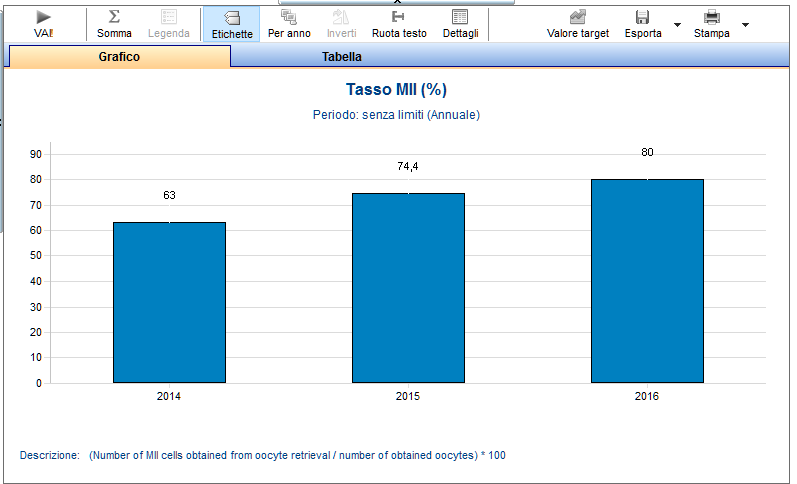Viewport: 797px width, 484px height.
Task: Select the Grafico tab
Action: [119, 56]
